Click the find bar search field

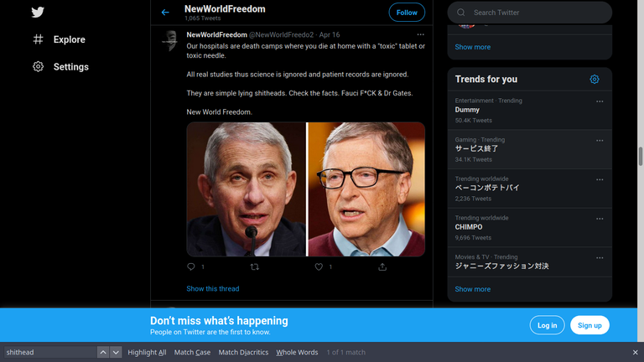(50, 352)
